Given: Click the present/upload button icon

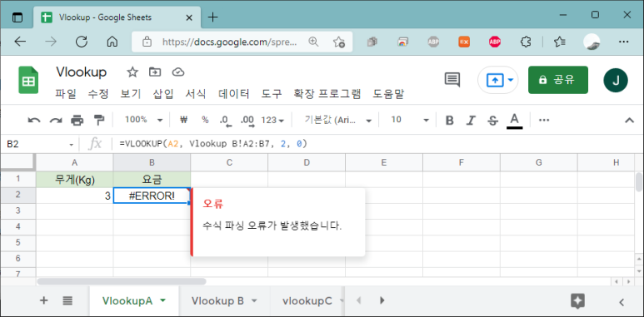Looking at the screenshot, I should pyautogui.click(x=495, y=80).
